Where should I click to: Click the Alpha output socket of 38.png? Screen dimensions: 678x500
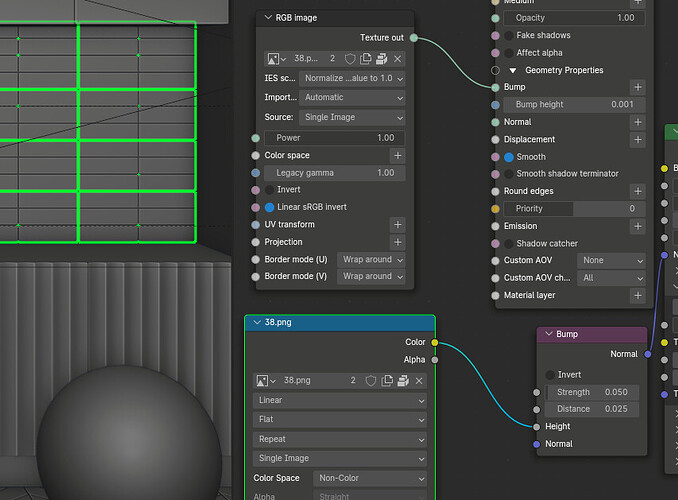435,360
